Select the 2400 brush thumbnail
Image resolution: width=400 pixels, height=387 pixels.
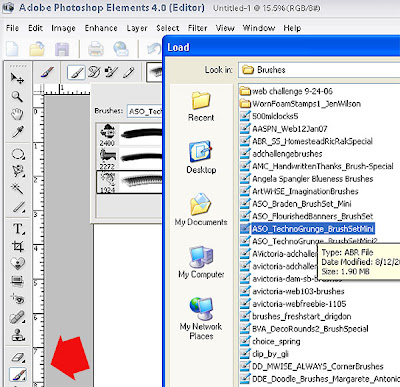pos(107,135)
